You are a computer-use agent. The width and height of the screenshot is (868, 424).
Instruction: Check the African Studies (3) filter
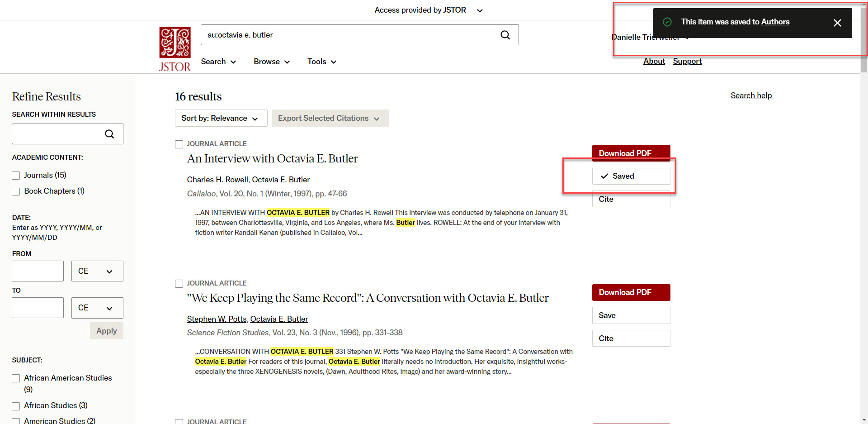click(x=16, y=406)
